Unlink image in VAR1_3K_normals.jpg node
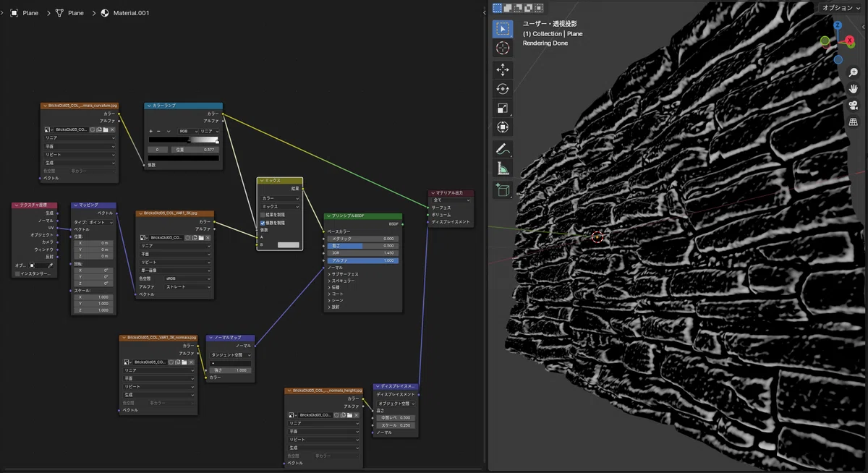 coord(192,362)
